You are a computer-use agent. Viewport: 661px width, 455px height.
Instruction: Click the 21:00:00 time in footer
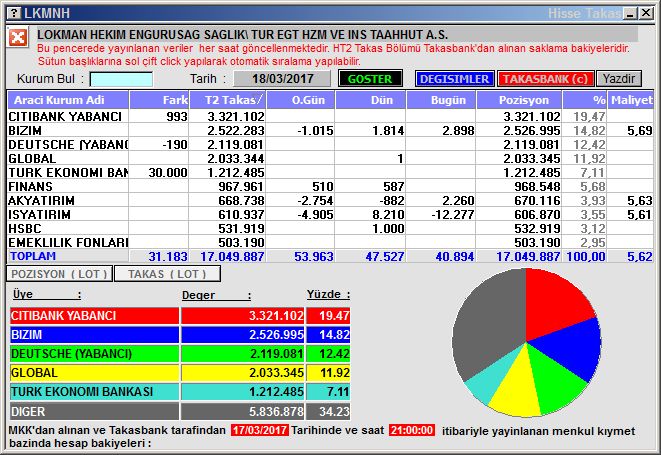coord(412,430)
